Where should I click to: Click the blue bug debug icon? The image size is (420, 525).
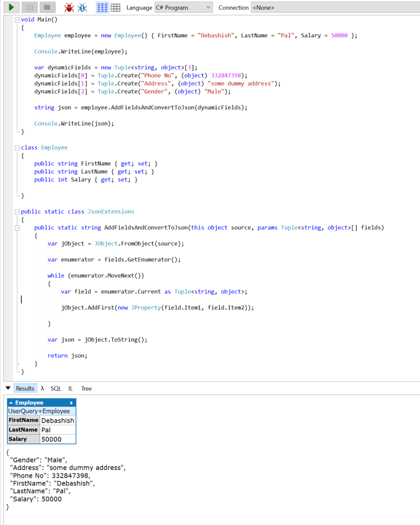tap(82, 7)
